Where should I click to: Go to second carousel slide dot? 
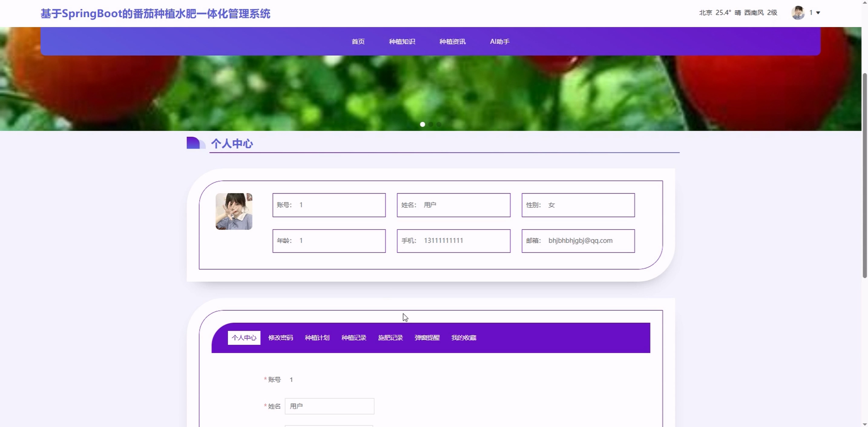point(431,124)
